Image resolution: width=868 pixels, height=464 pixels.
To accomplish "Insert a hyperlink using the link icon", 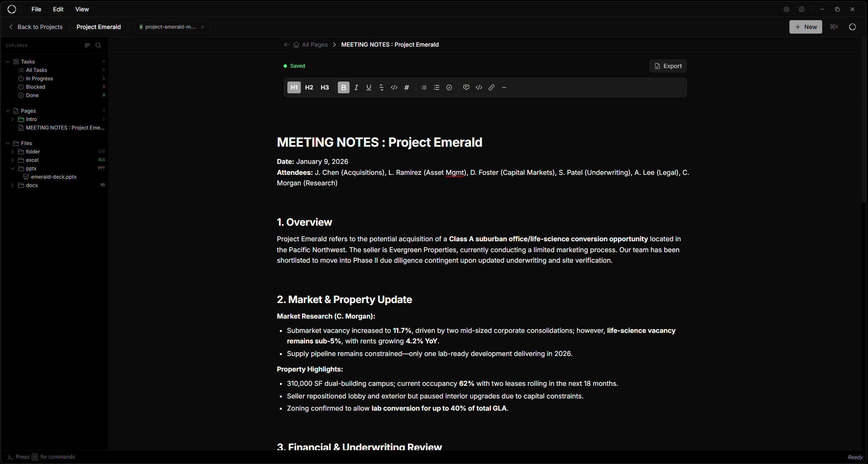I will tap(491, 87).
